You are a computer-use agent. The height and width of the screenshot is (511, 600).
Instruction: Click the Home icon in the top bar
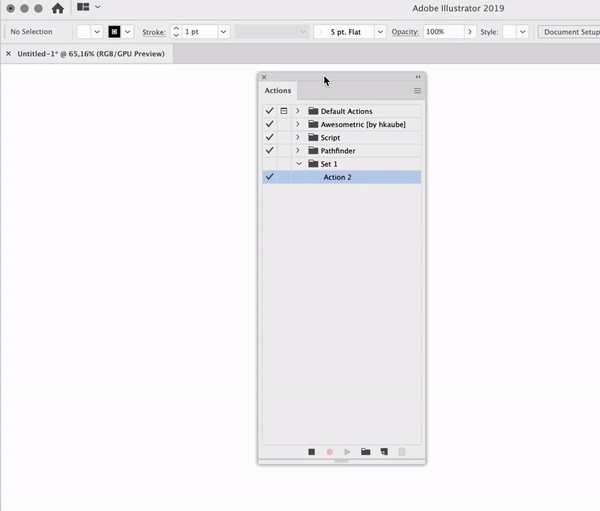point(58,8)
